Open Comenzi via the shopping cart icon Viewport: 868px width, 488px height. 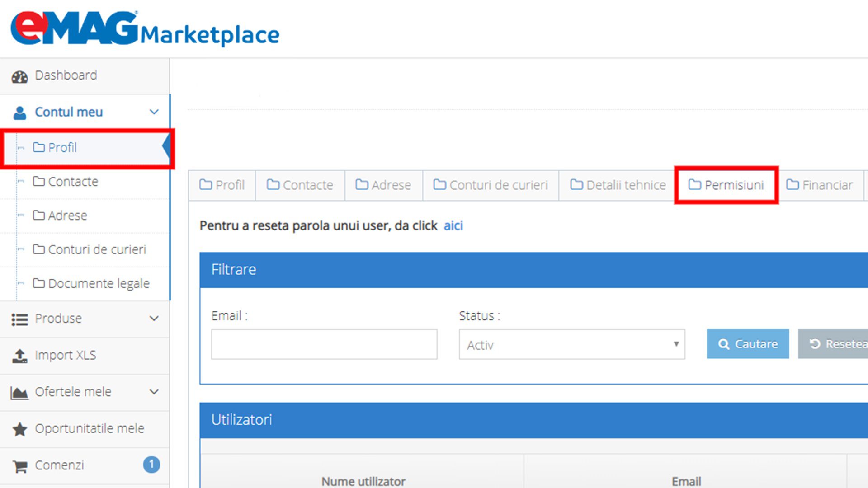19,465
